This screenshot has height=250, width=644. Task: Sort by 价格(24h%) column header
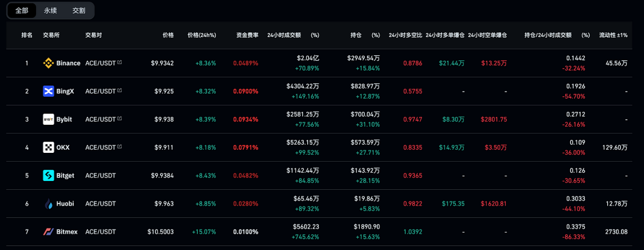pyautogui.click(x=201, y=35)
